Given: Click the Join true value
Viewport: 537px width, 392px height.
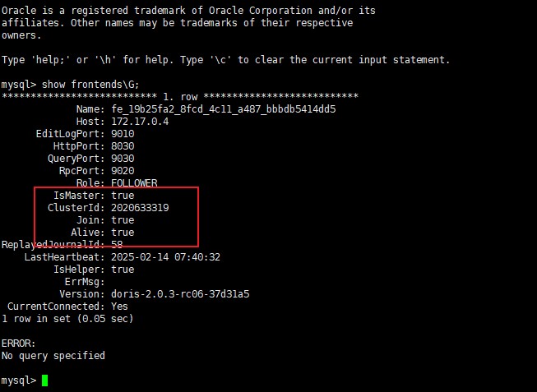Looking at the screenshot, I should 123,220.
